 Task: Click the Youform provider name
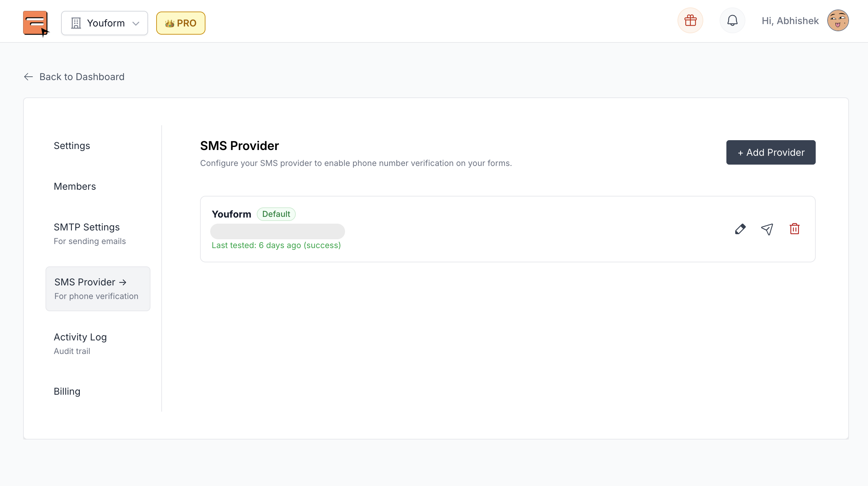tap(232, 214)
